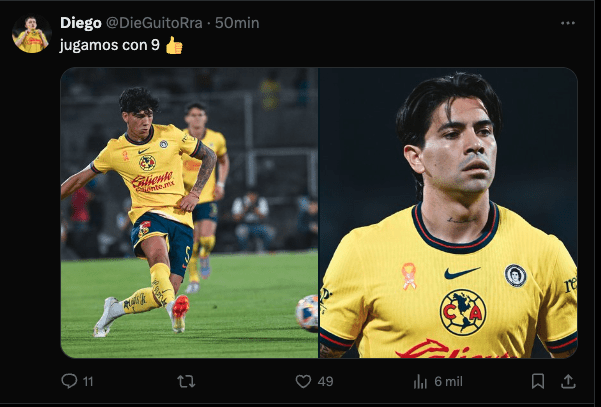Click the reply speech bubble icon
The width and height of the screenshot is (601, 407).
[x=69, y=381]
